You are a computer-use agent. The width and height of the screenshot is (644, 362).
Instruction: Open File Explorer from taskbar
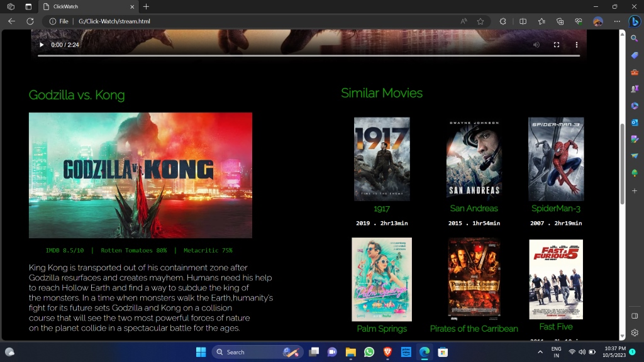click(x=350, y=352)
